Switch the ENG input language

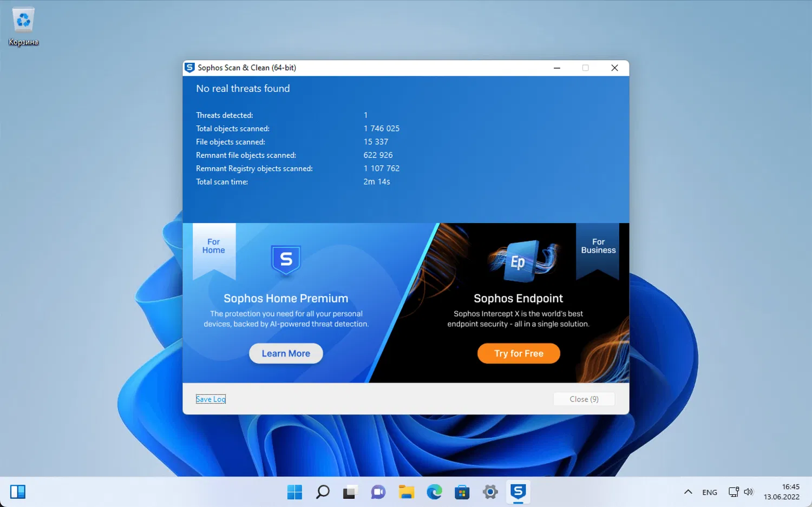tap(710, 492)
